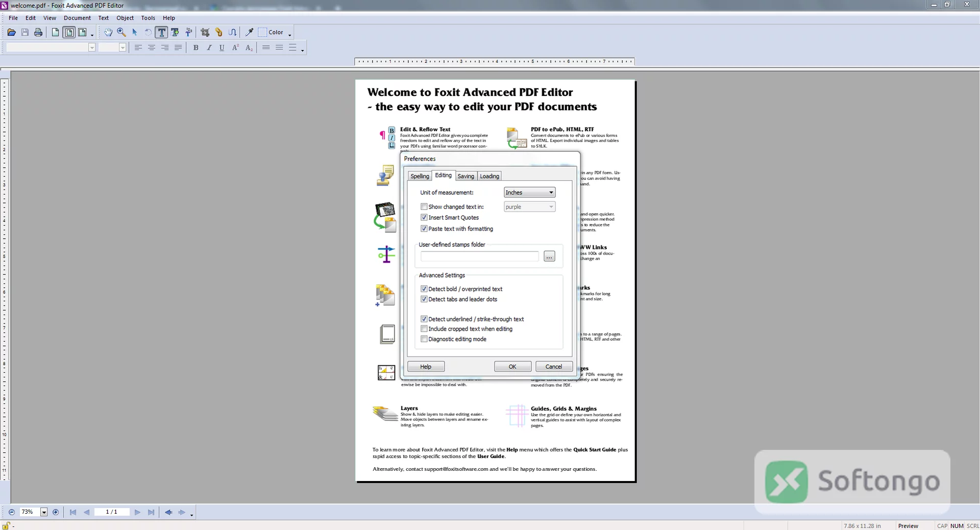Click the zoom out minus icon
Image resolution: width=980 pixels, height=530 pixels.
click(x=12, y=512)
